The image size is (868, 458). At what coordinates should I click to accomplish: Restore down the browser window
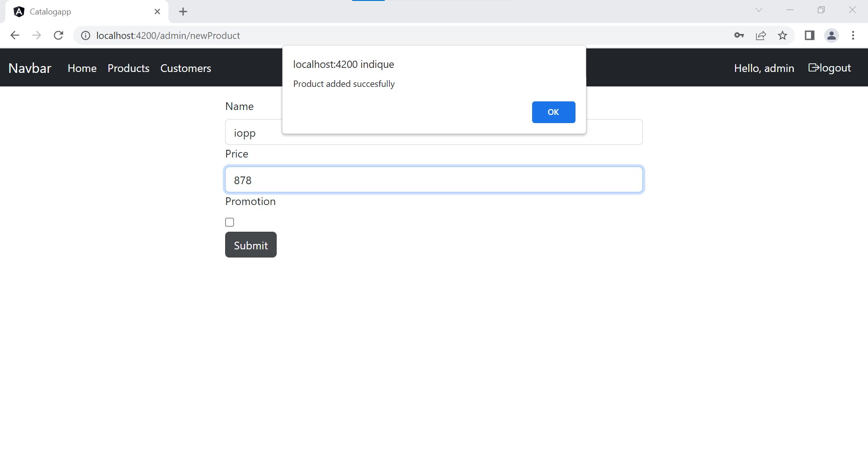click(x=821, y=10)
